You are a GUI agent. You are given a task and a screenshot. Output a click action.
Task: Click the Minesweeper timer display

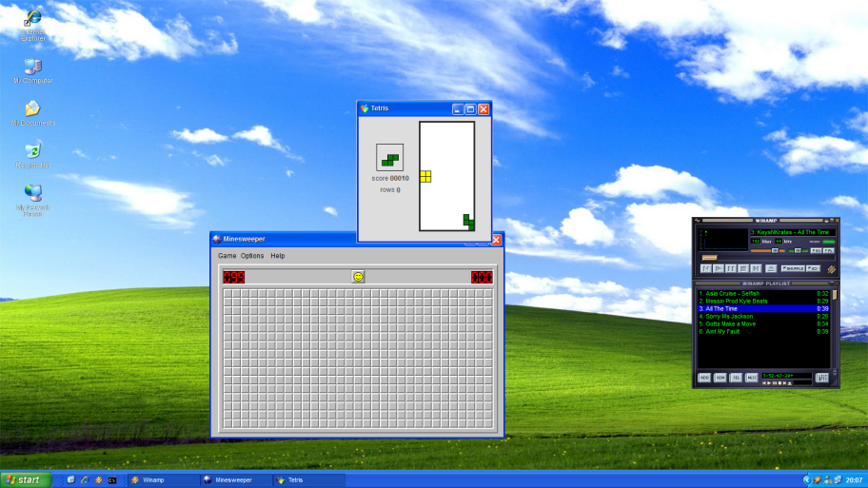pos(482,277)
